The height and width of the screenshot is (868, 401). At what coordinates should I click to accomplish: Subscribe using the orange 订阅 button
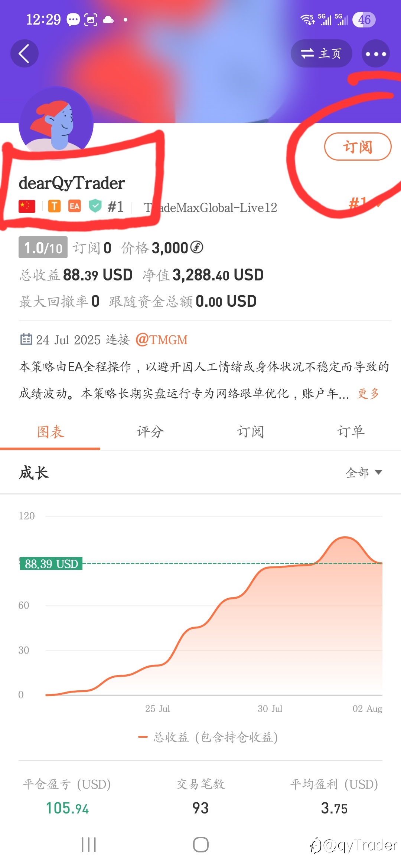pyautogui.click(x=358, y=147)
